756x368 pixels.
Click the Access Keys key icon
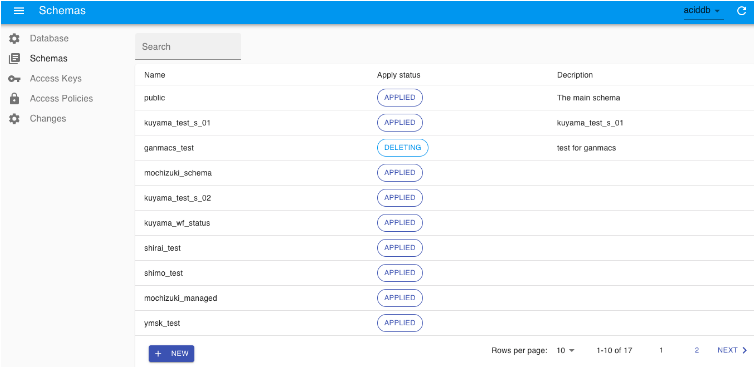click(x=14, y=79)
